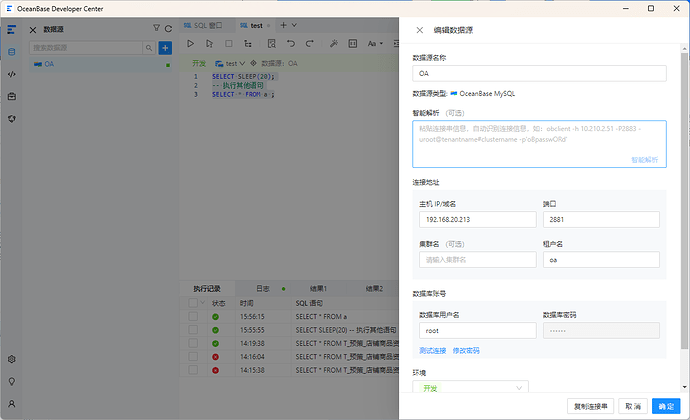Open the 执行记录 tab
Screen dimensions: 690x420
(207, 289)
